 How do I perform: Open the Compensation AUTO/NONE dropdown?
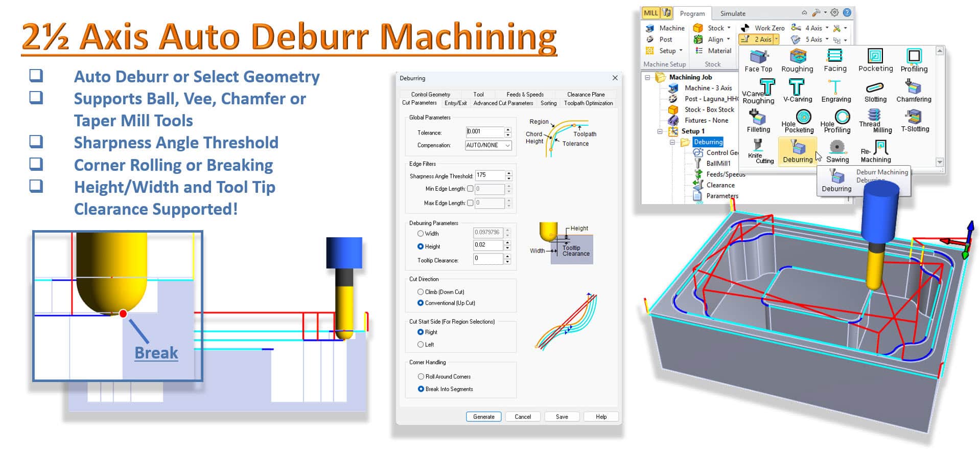pyautogui.click(x=488, y=145)
